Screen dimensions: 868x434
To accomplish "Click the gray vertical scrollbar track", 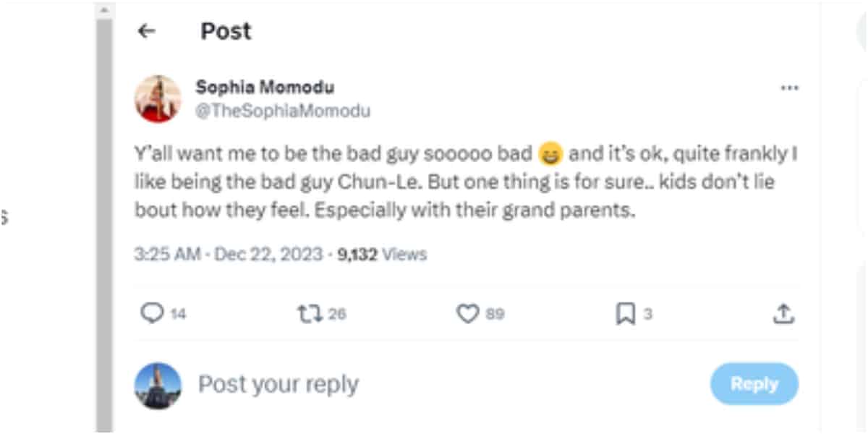I will [105, 217].
